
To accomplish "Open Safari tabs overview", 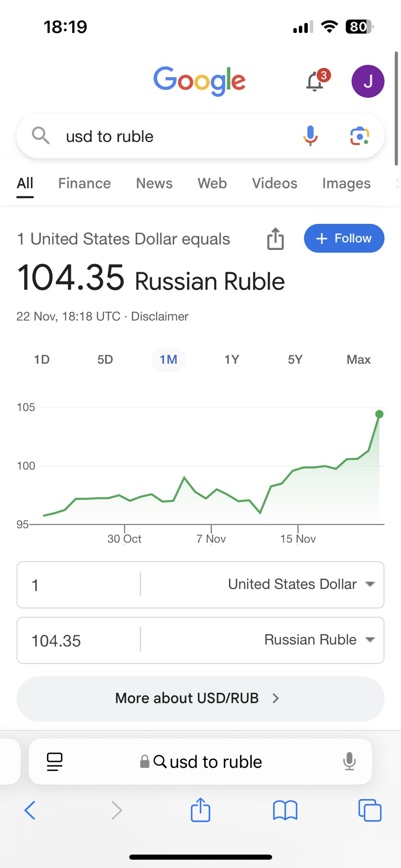I will pyautogui.click(x=370, y=810).
